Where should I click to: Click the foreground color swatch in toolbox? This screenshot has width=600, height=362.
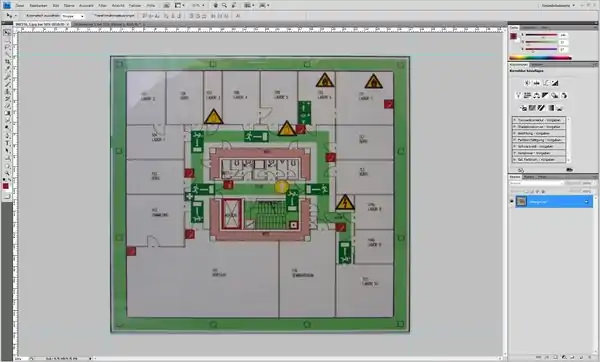(x=5, y=186)
